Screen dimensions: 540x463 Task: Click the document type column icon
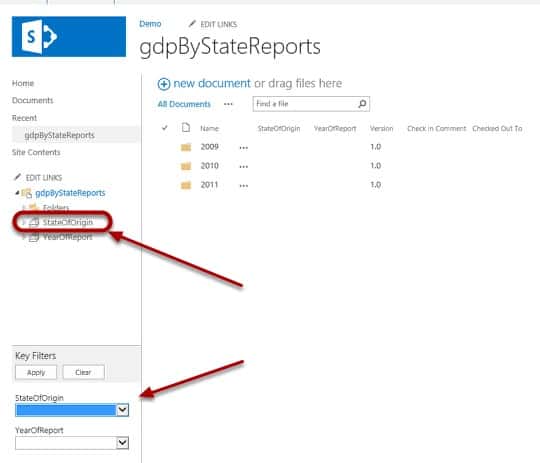pos(186,128)
